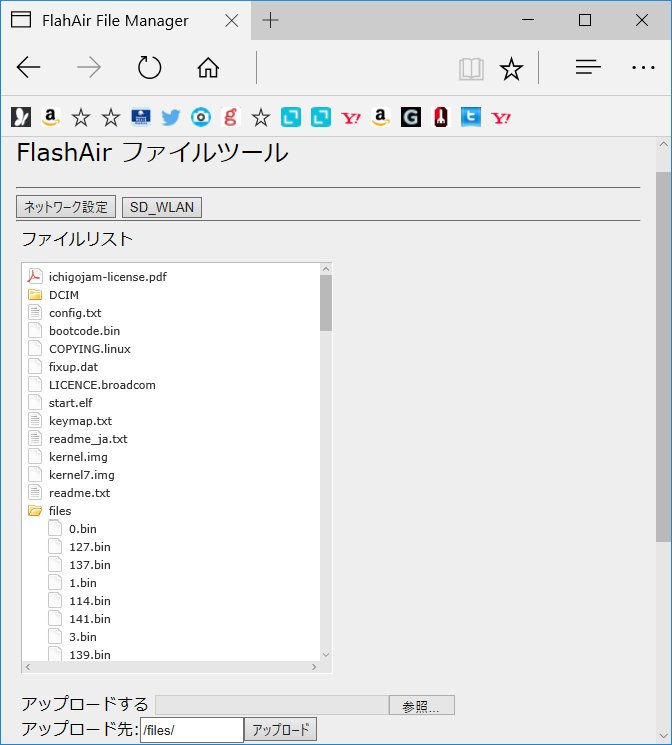
Task: Select fixup.dat file
Action: click(x=73, y=367)
